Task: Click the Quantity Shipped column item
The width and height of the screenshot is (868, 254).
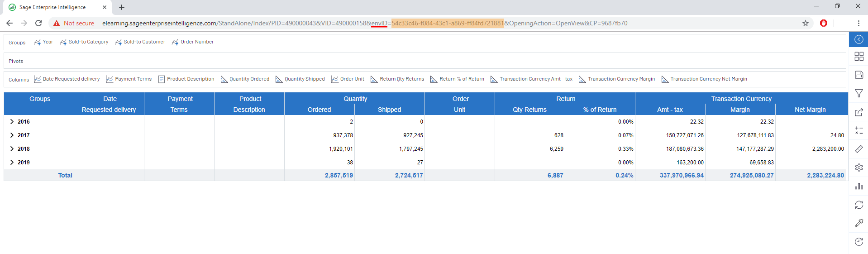Action: pyautogui.click(x=304, y=79)
